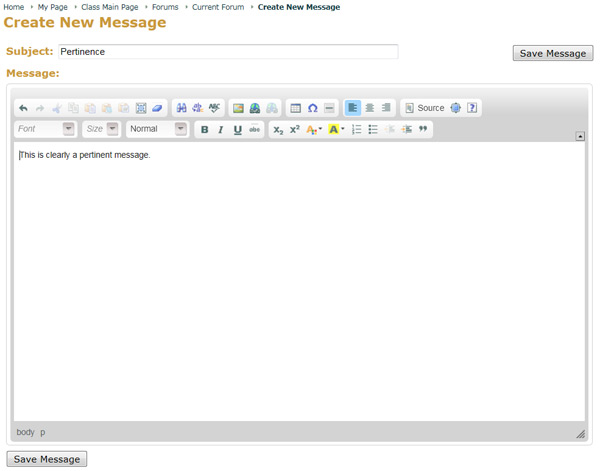Open the background highlight color picker

(x=336, y=130)
